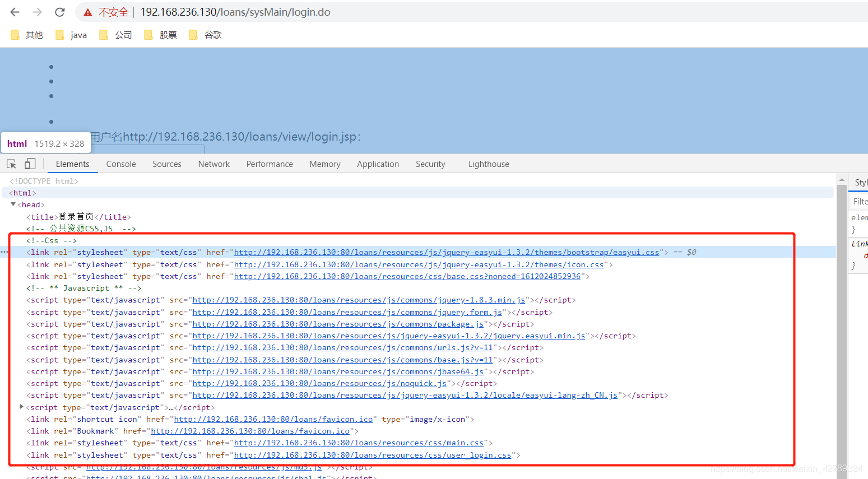This screenshot has width=868, height=479.
Task: Switch to the Lighthouse tab
Action: (488, 164)
